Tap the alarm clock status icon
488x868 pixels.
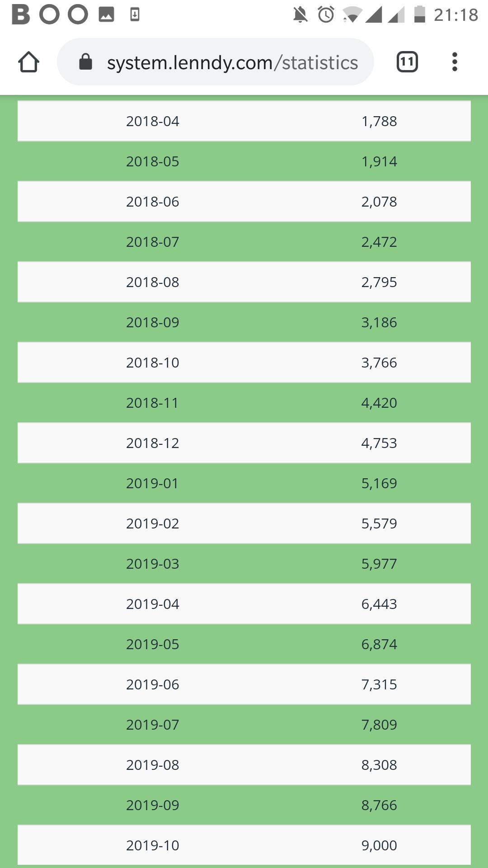[326, 15]
